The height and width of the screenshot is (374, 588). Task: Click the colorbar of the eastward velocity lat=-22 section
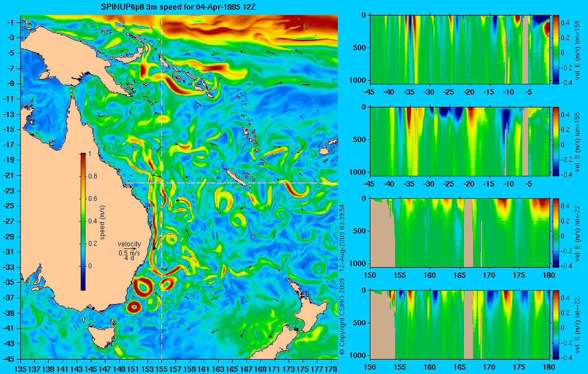555,233
